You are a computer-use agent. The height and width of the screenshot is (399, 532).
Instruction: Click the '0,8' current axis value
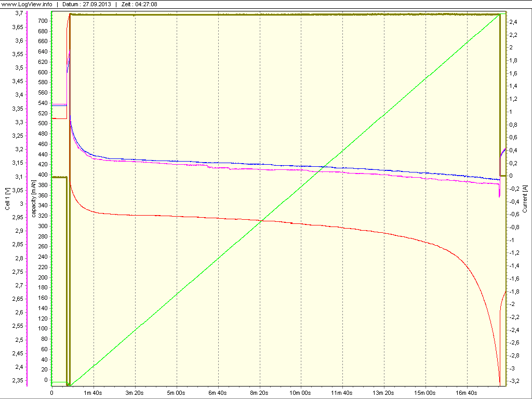(x=513, y=125)
